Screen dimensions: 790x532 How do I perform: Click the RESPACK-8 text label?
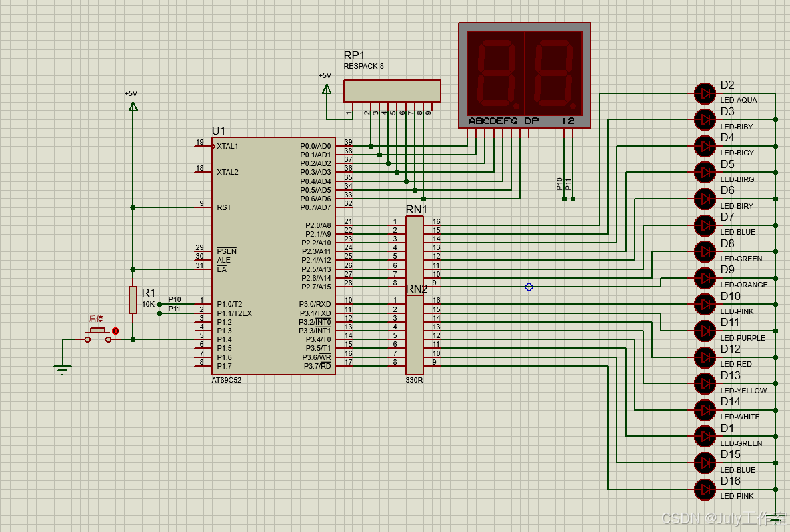(364, 66)
